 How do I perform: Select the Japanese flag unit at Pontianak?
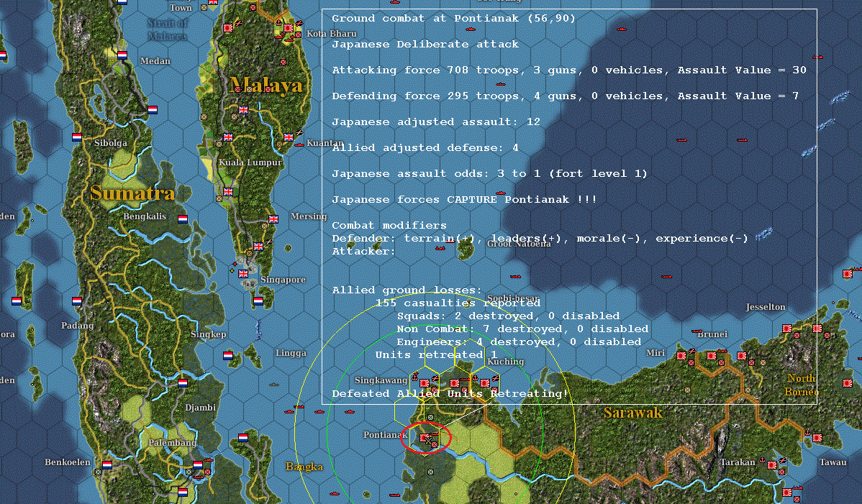click(425, 438)
